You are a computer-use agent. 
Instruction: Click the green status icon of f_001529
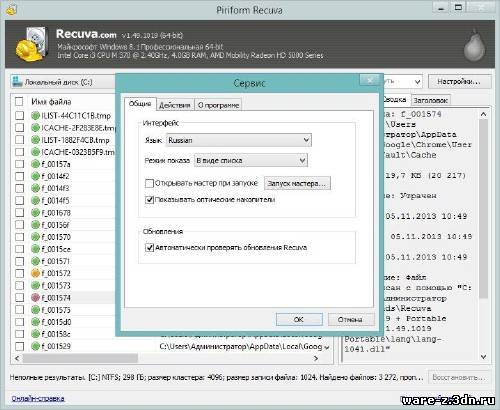35,346
